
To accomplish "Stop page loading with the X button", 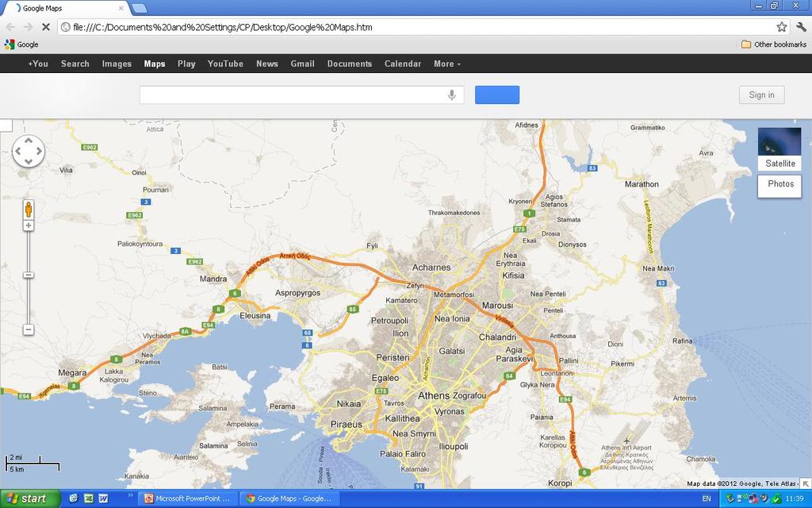I will pyautogui.click(x=45, y=27).
